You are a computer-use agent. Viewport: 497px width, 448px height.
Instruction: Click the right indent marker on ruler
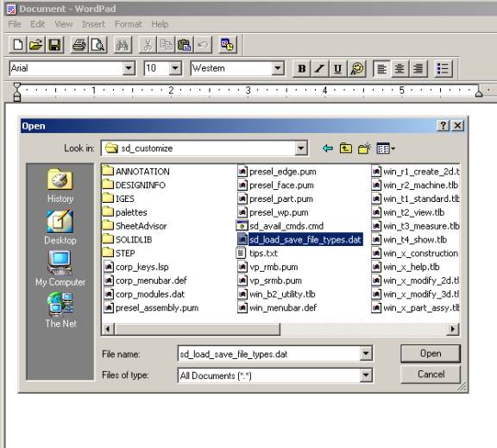(479, 92)
